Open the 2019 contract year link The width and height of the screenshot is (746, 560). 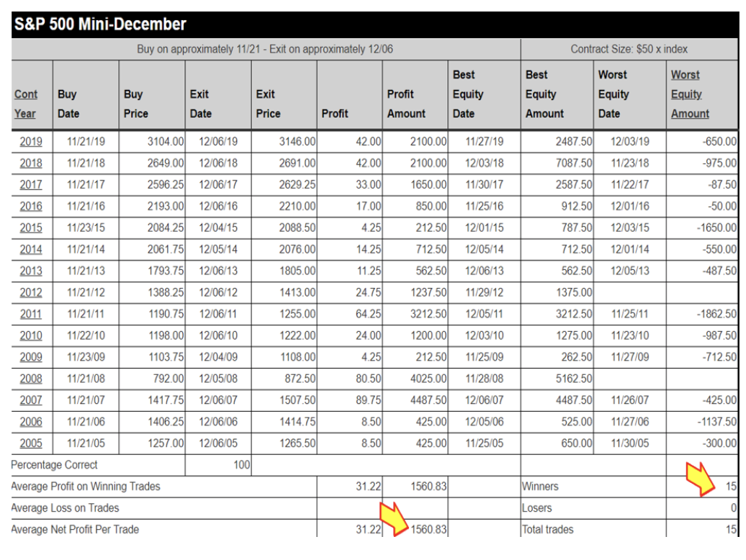coord(31,142)
